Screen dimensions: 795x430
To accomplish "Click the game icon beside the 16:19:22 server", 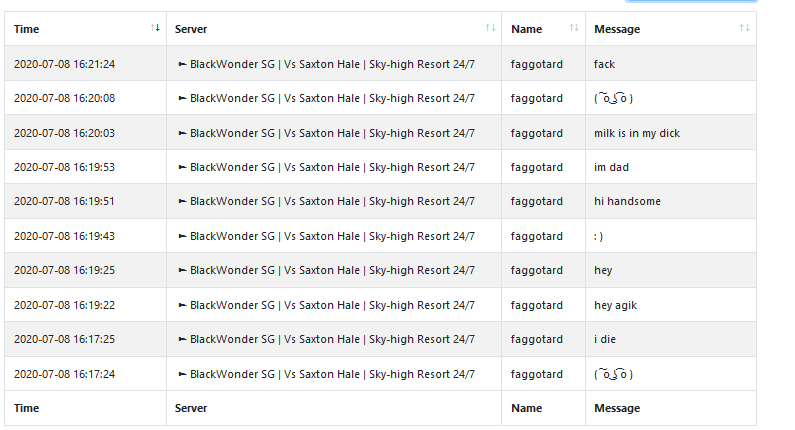I will tap(183, 305).
